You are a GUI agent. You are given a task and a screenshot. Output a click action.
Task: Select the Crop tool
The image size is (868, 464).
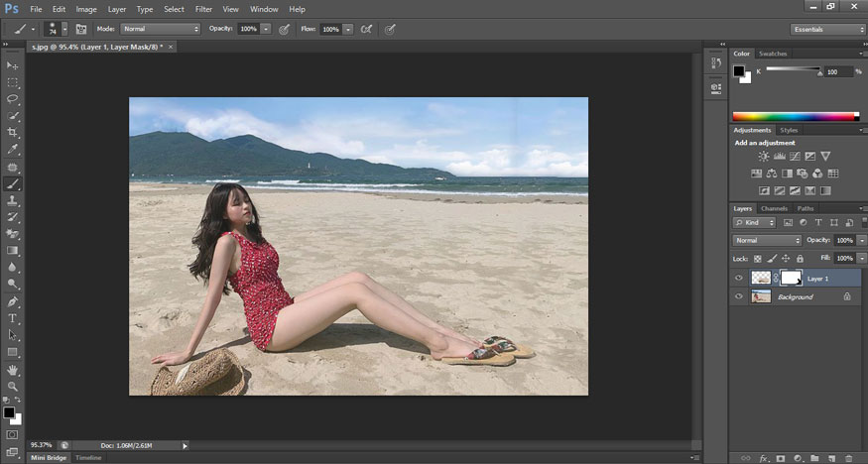coord(13,133)
